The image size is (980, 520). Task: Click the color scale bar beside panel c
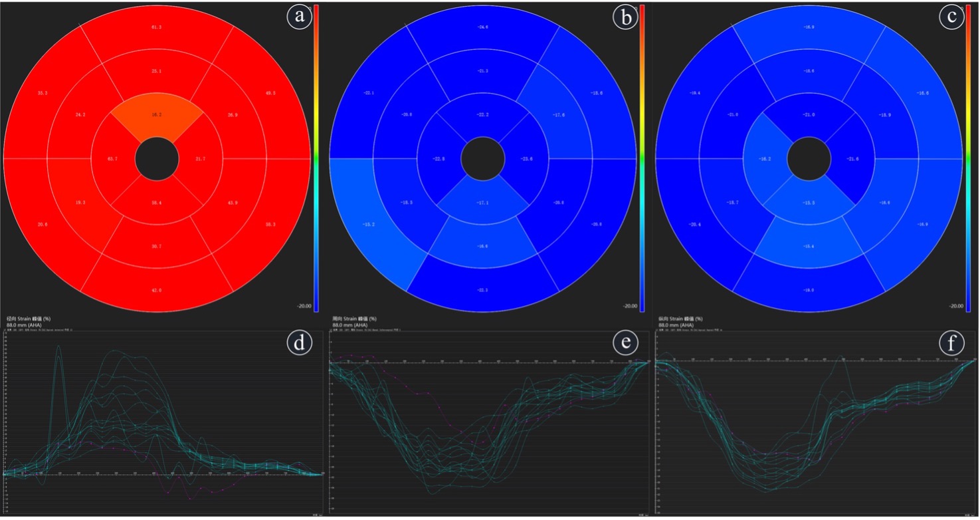969,156
